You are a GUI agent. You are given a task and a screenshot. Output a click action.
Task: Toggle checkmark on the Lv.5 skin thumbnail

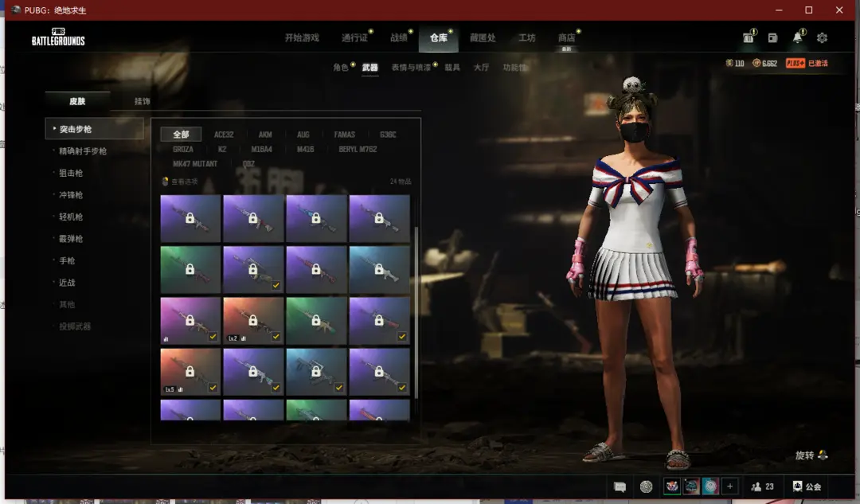pos(213,388)
